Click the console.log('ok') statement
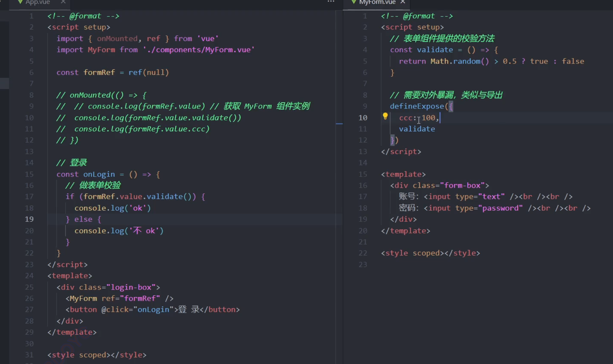 [x=113, y=208]
